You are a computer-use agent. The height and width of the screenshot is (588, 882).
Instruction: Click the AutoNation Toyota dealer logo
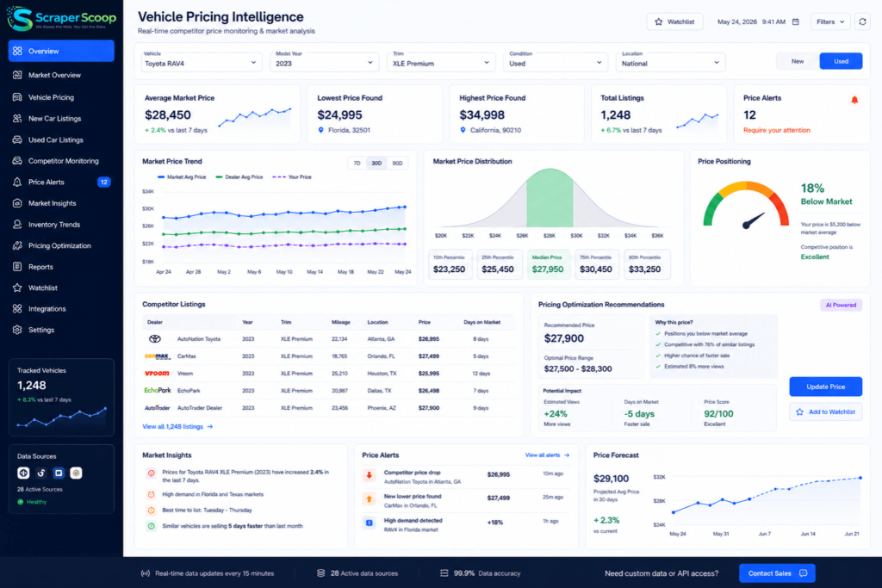pyautogui.click(x=155, y=339)
